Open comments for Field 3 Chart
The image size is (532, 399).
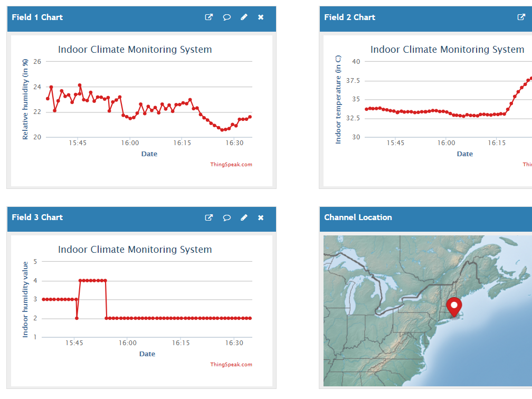226,217
